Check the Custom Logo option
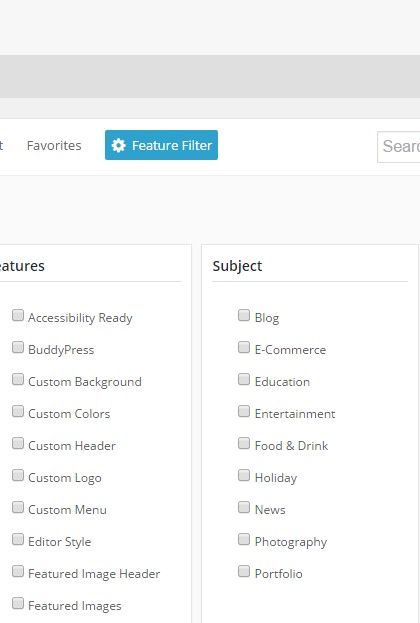Screen dimensions: 420x623 tap(18, 475)
